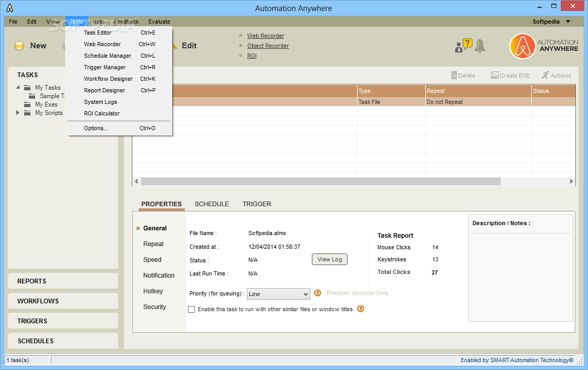The height and width of the screenshot is (370, 588).
Task: Expand the TRIGGERS panel
Action: [x=63, y=321]
